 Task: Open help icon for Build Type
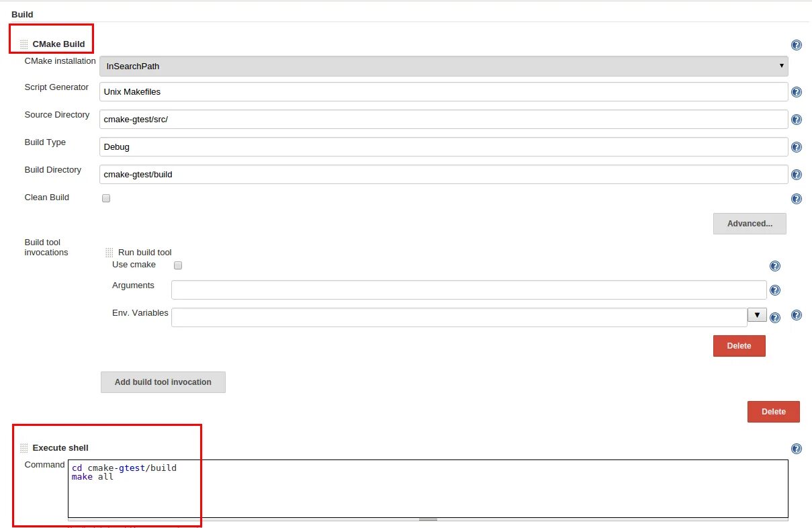point(796,147)
